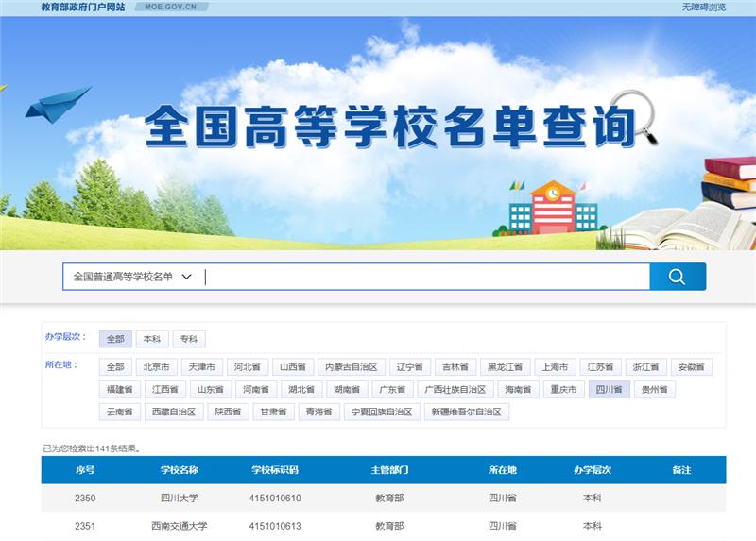Screen dimensions: 756x541
Task: Click the MOE.GOV.CN badge
Action: coord(171,7)
